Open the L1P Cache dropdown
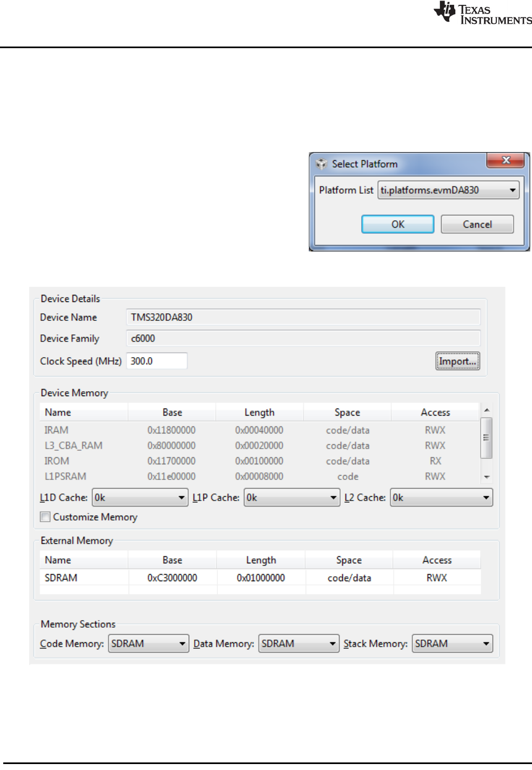 point(292,497)
